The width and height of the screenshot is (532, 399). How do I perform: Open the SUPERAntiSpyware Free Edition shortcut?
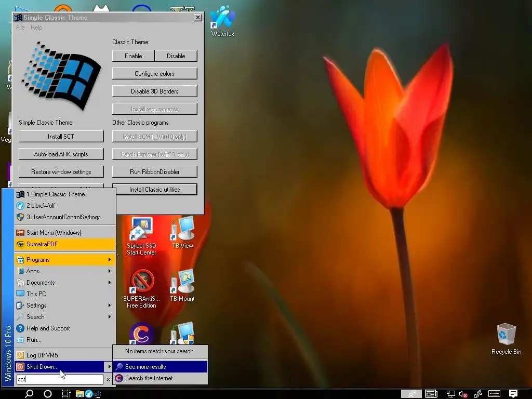click(x=141, y=289)
